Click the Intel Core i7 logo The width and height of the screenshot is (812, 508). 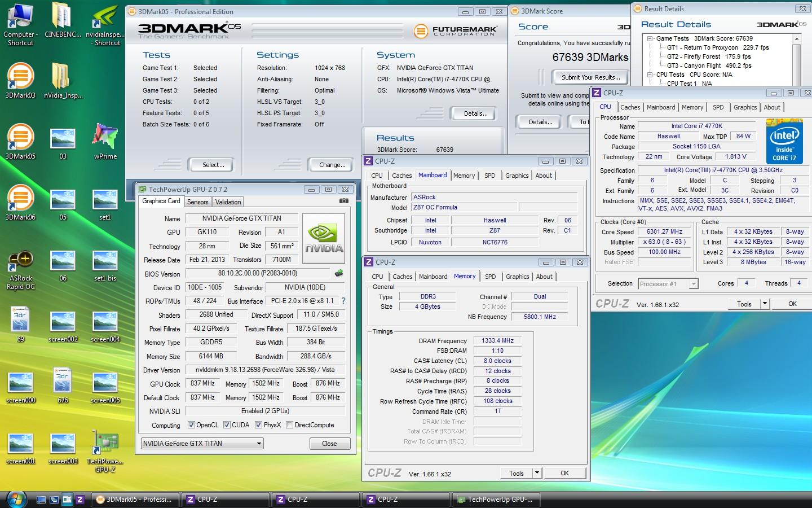pos(784,142)
